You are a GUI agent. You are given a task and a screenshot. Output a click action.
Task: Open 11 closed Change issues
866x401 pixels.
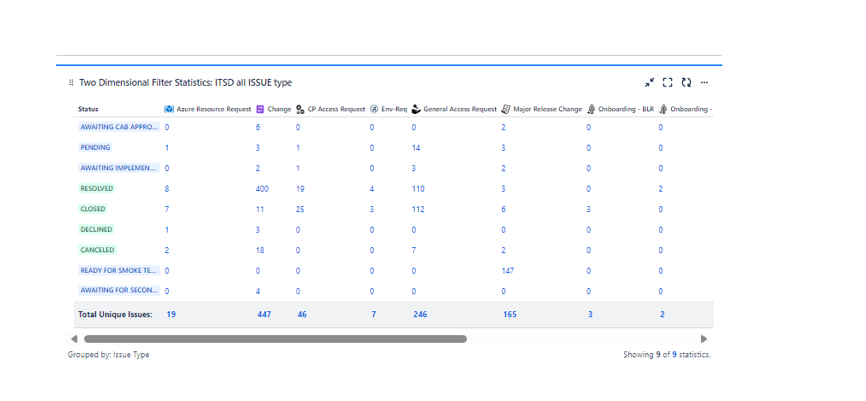tap(260, 209)
